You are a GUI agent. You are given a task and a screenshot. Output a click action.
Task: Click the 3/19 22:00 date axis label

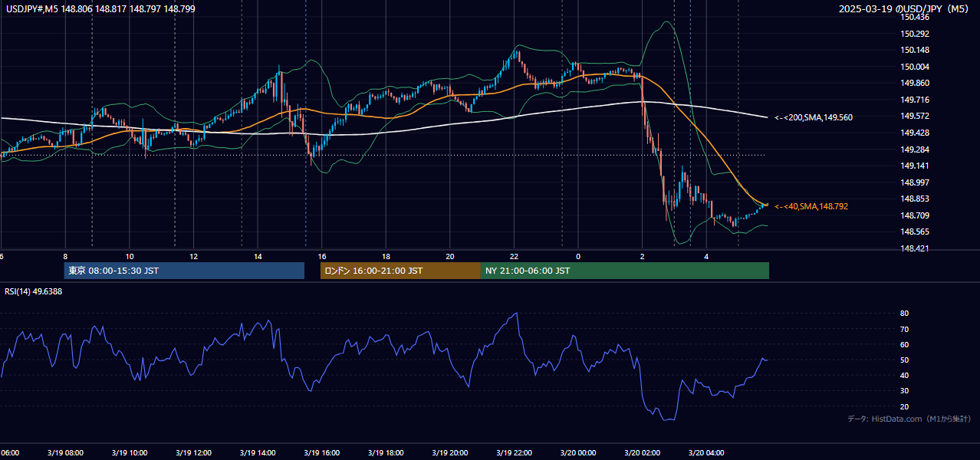point(513,453)
